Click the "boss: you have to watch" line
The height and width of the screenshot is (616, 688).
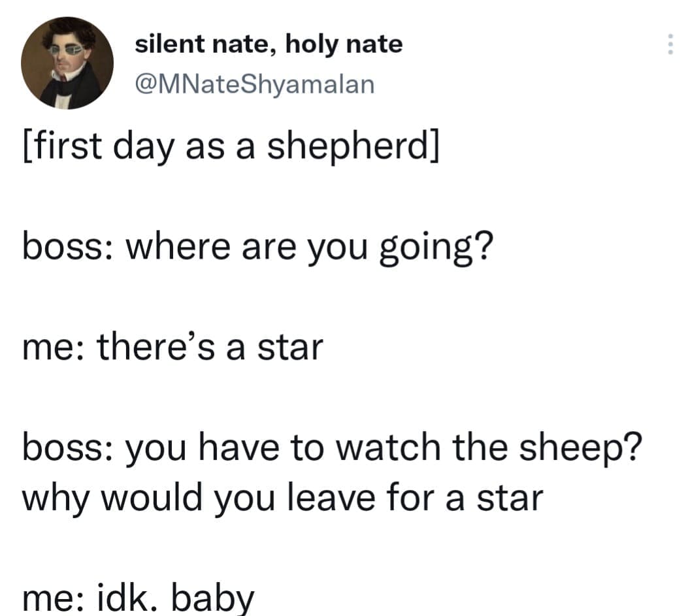pyautogui.click(x=333, y=447)
